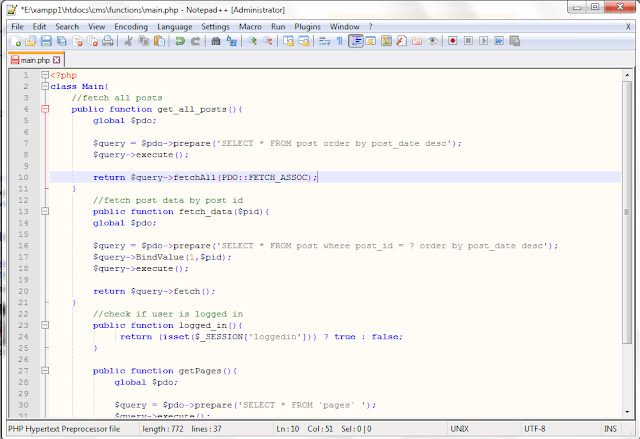This screenshot has height=439, width=640.
Task: Click the vertical scrollbar down arrow
Action: (627, 412)
